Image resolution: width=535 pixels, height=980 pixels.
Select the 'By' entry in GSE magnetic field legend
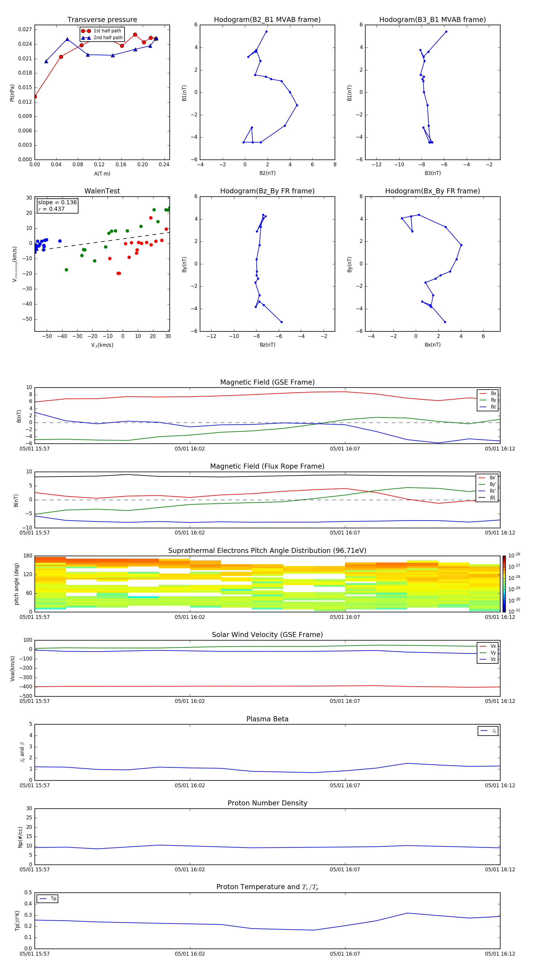pyautogui.click(x=488, y=400)
